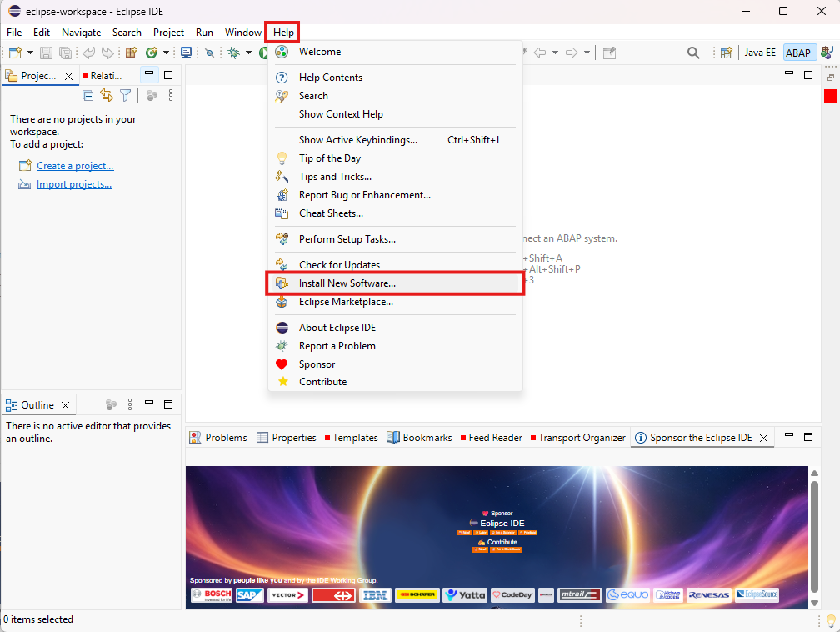Image resolution: width=840 pixels, height=632 pixels.
Task: Open the Navigate menu
Action: click(x=82, y=33)
